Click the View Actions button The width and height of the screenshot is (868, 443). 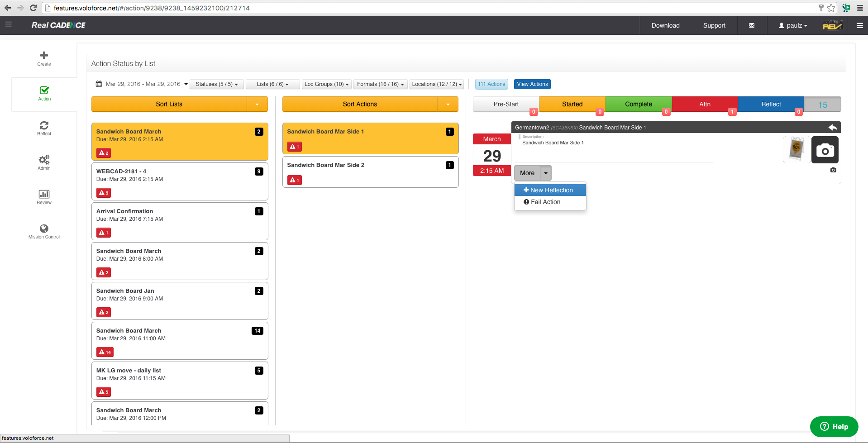point(532,84)
